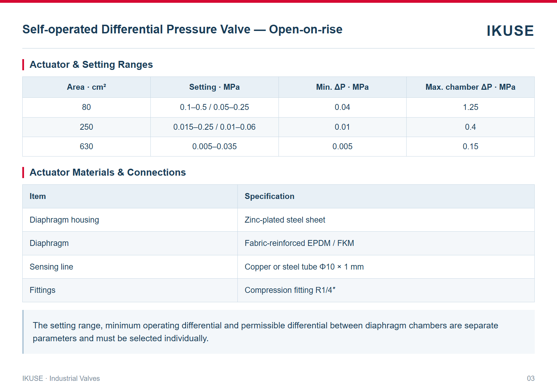
Task: Select the 'Diaphragm housing' row label
Action: (x=64, y=220)
